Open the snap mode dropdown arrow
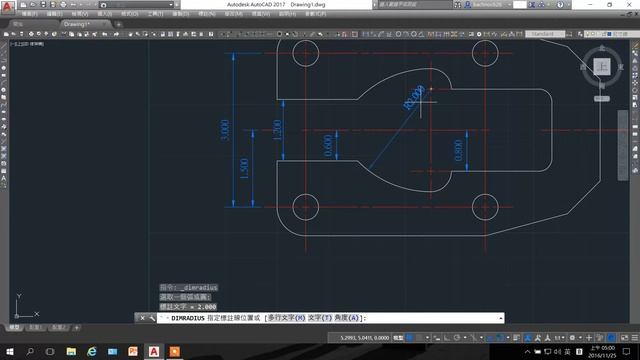 tap(428, 338)
